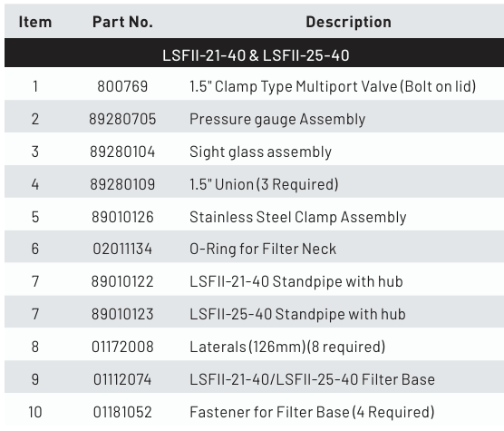Click the Item column header
Screen dimensions: 504x431
[x=35, y=22]
